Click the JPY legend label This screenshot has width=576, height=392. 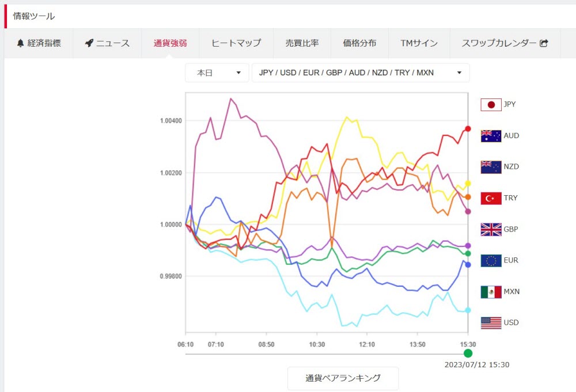(x=510, y=104)
